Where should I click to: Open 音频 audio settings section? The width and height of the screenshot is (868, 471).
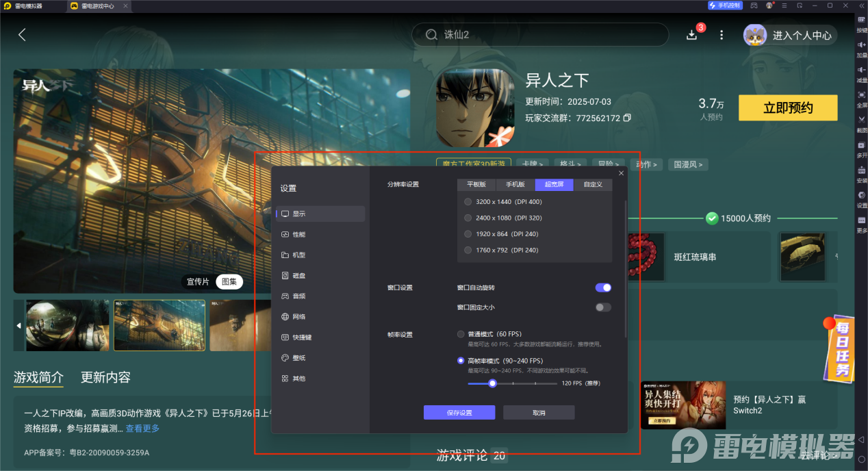pyautogui.click(x=320, y=296)
